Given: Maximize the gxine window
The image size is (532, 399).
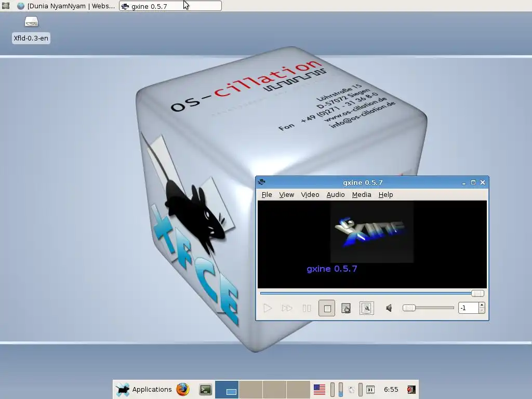Looking at the screenshot, I should 473,182.
